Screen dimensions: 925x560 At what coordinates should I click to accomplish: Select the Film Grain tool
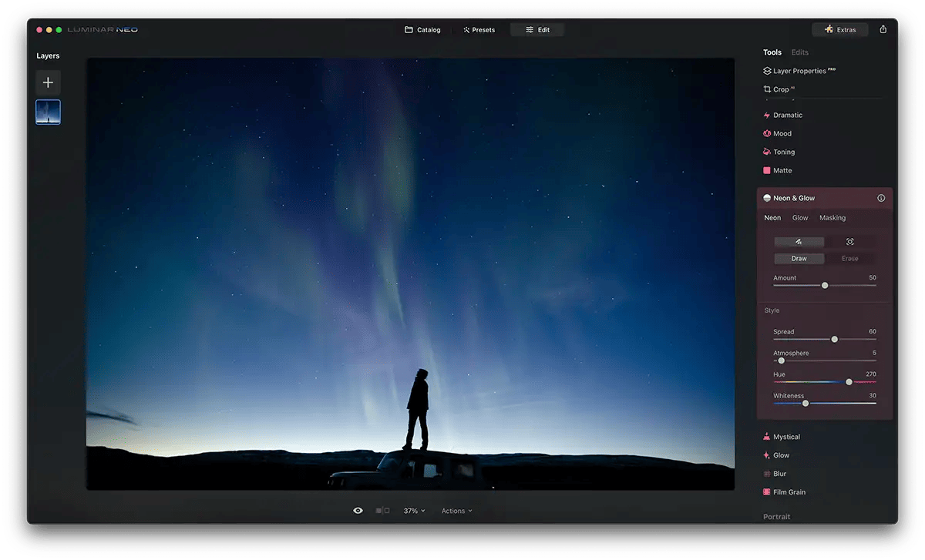(789, 491)
